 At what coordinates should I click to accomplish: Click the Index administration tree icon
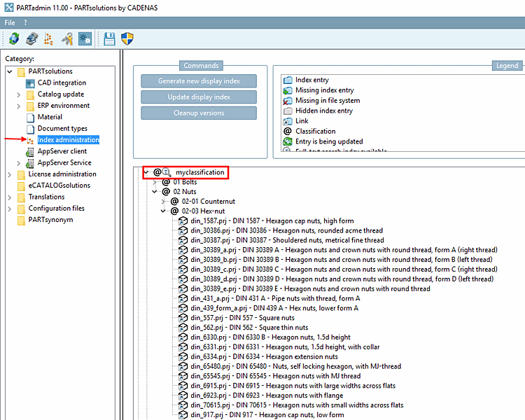pos(30,140)
